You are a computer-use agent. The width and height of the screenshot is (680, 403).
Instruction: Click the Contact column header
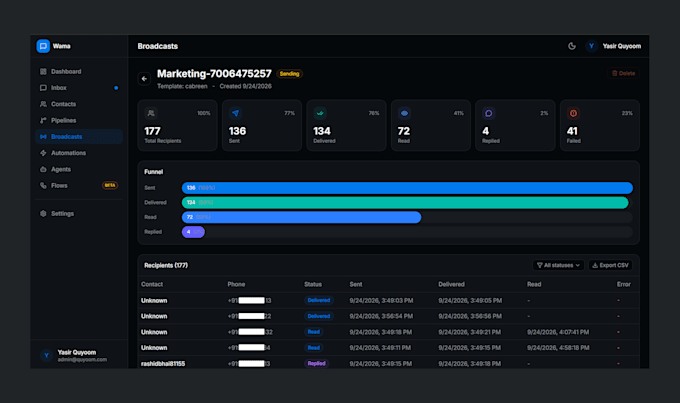pos(152,284)
